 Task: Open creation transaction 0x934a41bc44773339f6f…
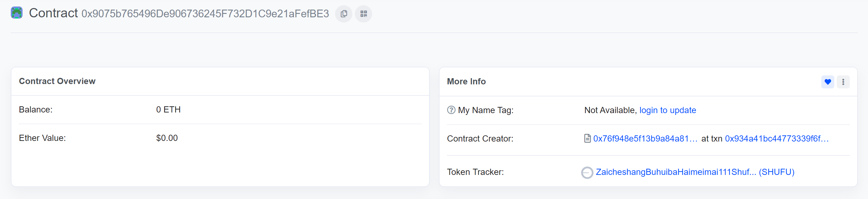point(777,138)
